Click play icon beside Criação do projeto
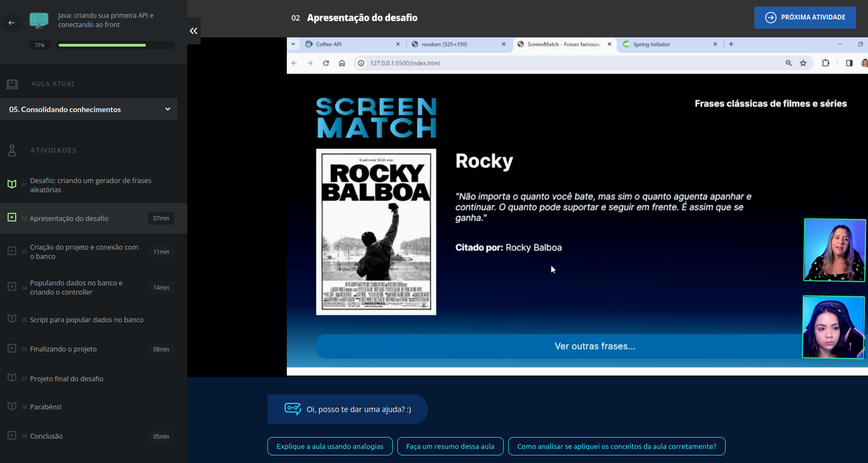The width and height of the screenshot is (868, 463). point(12,251)
